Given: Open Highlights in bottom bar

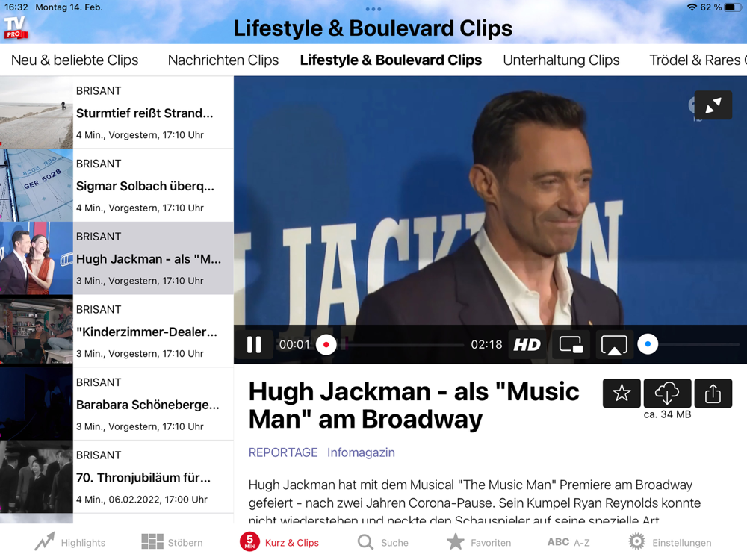Looking at the screenshot, I should pyautogui.click(x=70, y=542).
